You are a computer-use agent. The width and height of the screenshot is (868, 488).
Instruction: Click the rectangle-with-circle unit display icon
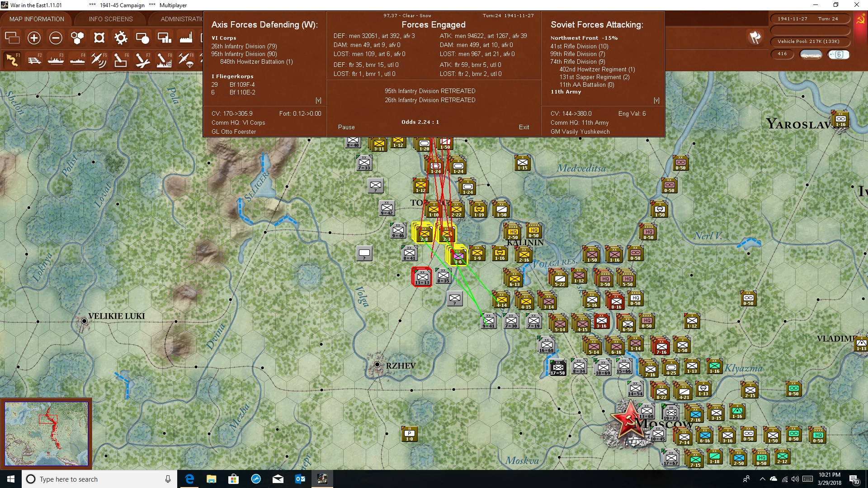[142, 38]
